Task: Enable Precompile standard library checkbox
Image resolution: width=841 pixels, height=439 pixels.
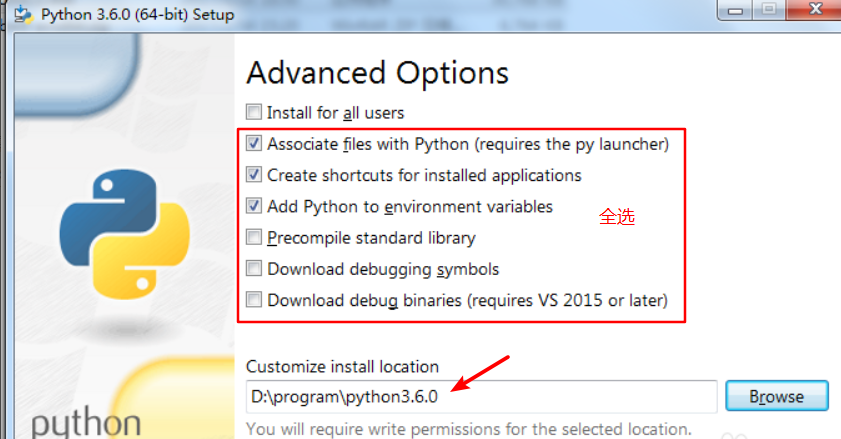Action: tap(254, 237)
